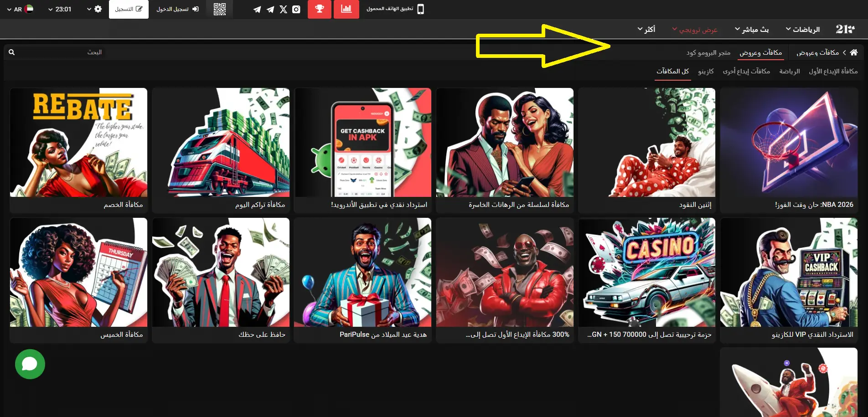Image resolution: width=868 pixels, height=417 pixels.
Task: Expand the أكثر (More) menu
Action: 646,30
